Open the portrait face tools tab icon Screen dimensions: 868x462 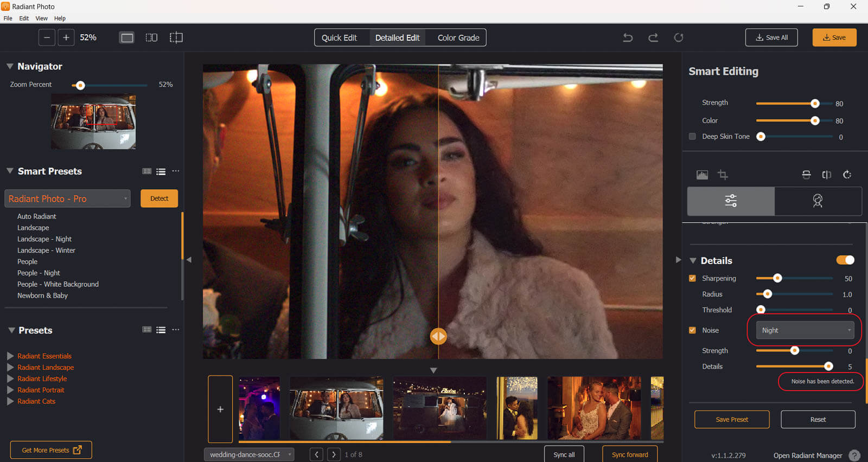point(818,201)
